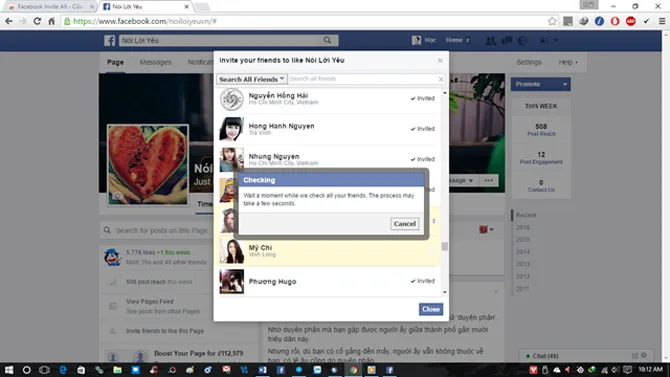Open Invite friends to like this Page link
670x377 pixels.
click(x=165, y=331)
